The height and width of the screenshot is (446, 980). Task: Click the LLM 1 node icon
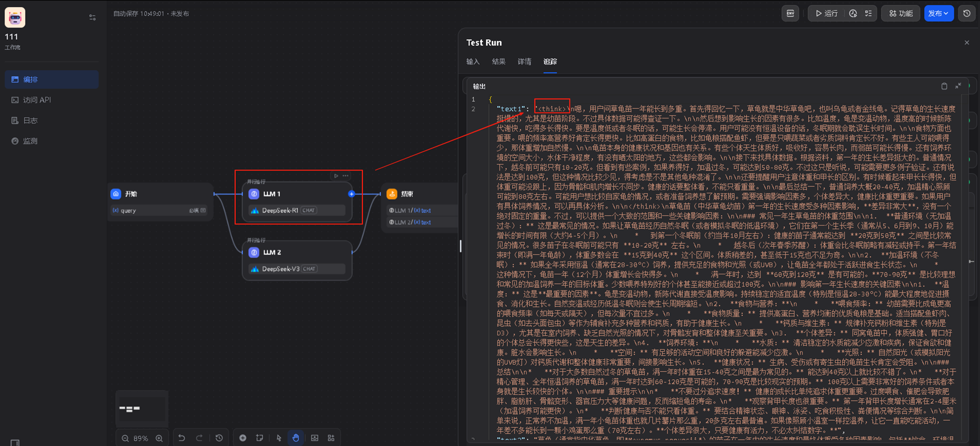pos(254,194)
